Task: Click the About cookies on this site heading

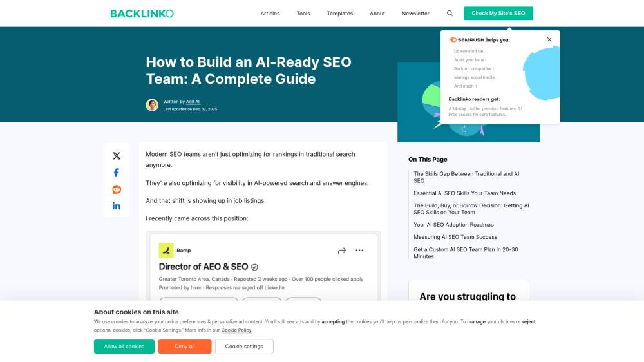Action: [137, 312]
